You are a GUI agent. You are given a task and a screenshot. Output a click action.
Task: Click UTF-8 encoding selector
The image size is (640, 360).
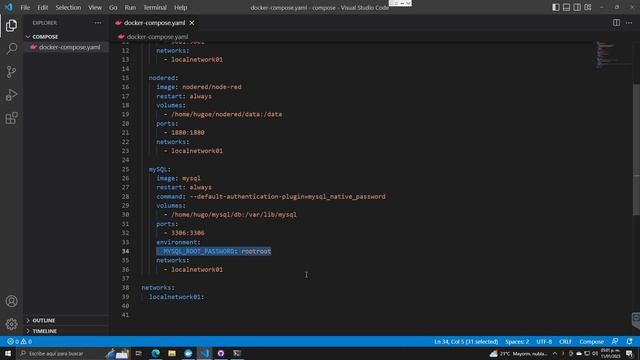tap(544, 342)
